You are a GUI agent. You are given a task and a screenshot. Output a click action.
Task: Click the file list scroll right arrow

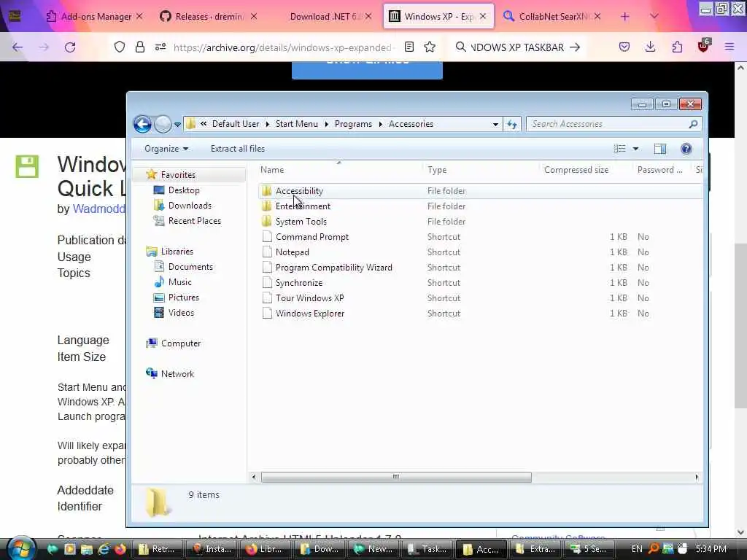(x=697, y=477)
